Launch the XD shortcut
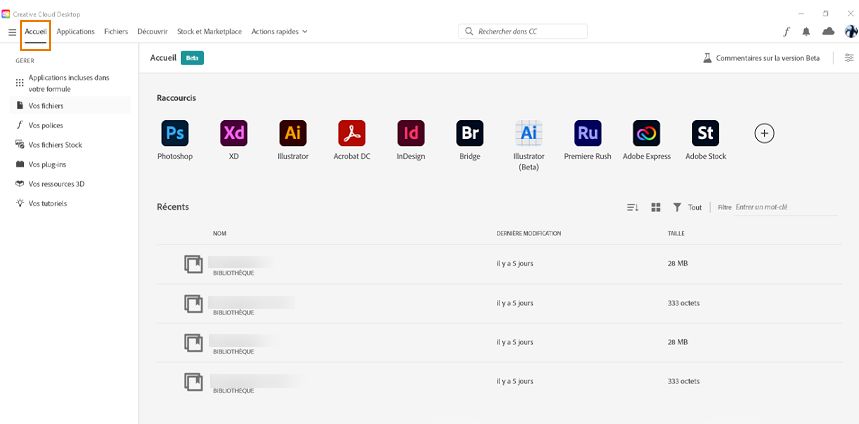The image size is (859, 424). pyautogui.click(x=234, y=133)
